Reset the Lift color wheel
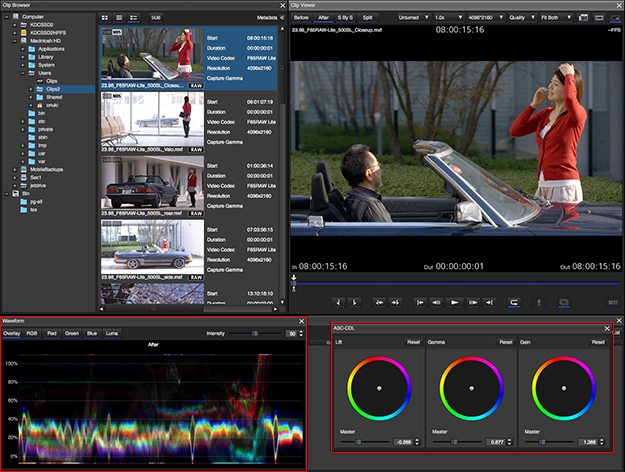 (414, 342)
